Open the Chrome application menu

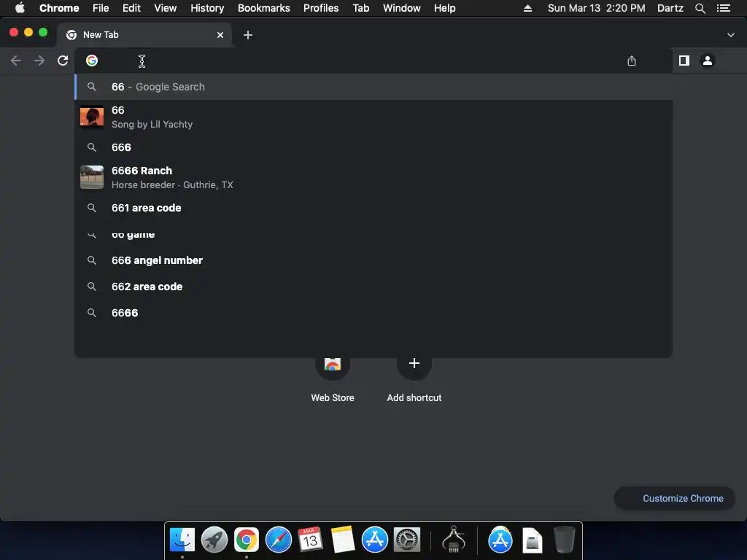59,8
